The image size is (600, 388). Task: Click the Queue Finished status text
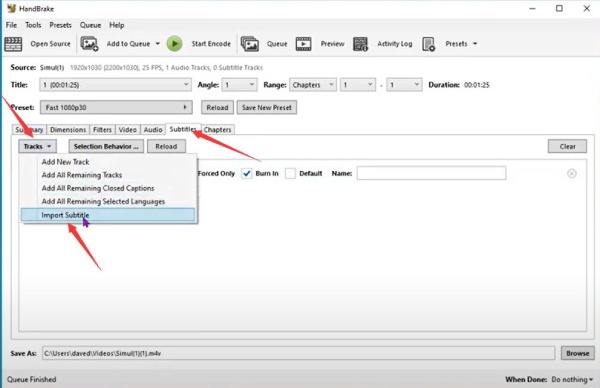tap(31, 380)
